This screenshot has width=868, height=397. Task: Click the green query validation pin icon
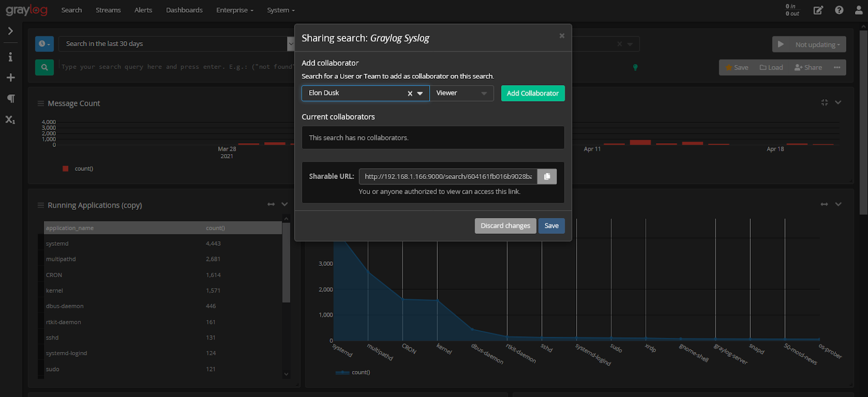[x=635, y=67]
